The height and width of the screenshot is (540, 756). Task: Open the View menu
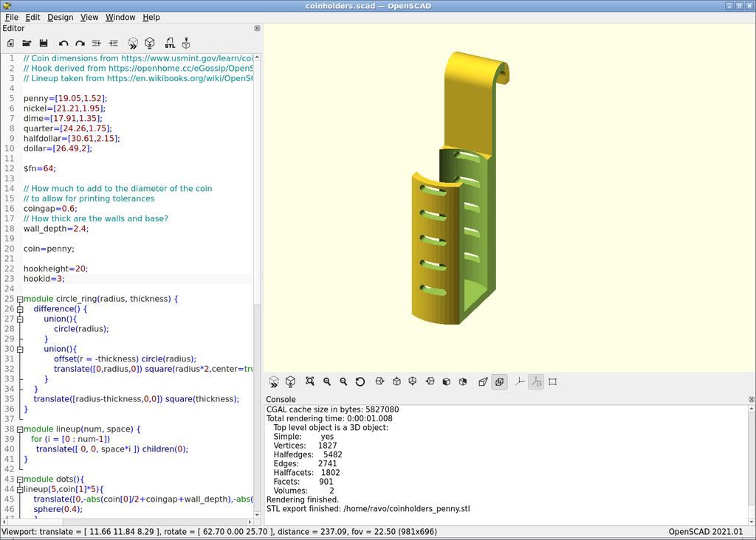click(89, 18)
